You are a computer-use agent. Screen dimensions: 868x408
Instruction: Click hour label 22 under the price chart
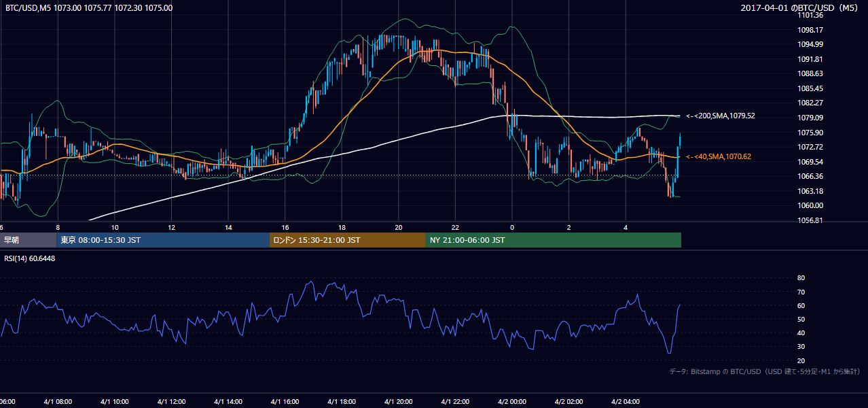coord(456,228)
